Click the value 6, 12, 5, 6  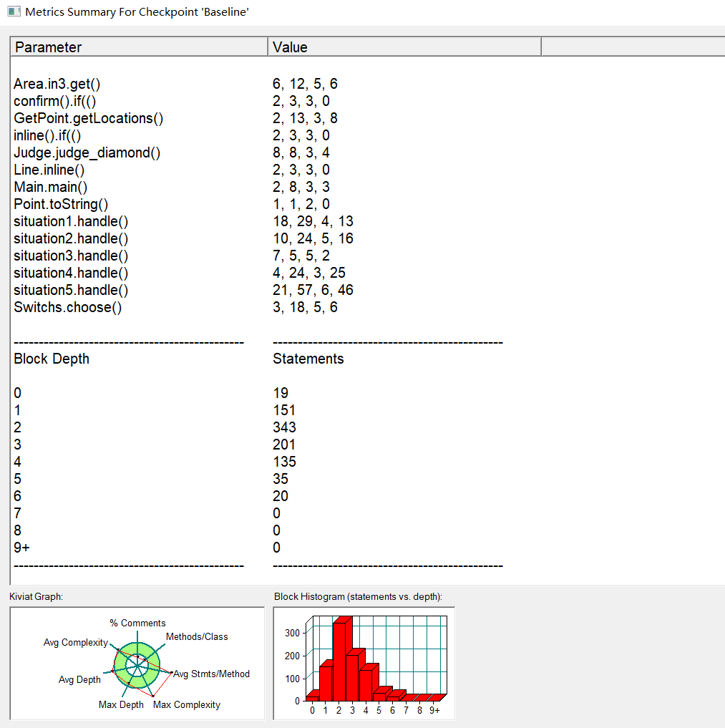point(305,84)
